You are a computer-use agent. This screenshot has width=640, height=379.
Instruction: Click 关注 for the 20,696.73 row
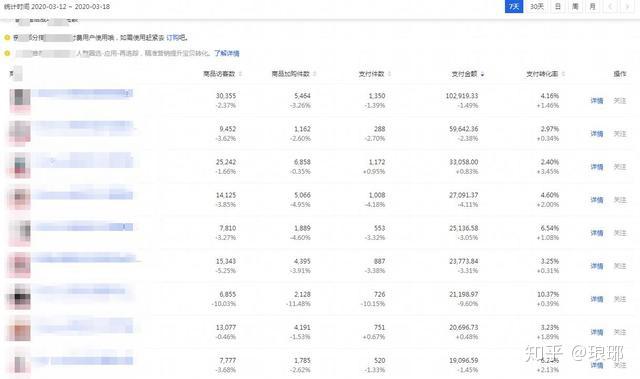620,332
